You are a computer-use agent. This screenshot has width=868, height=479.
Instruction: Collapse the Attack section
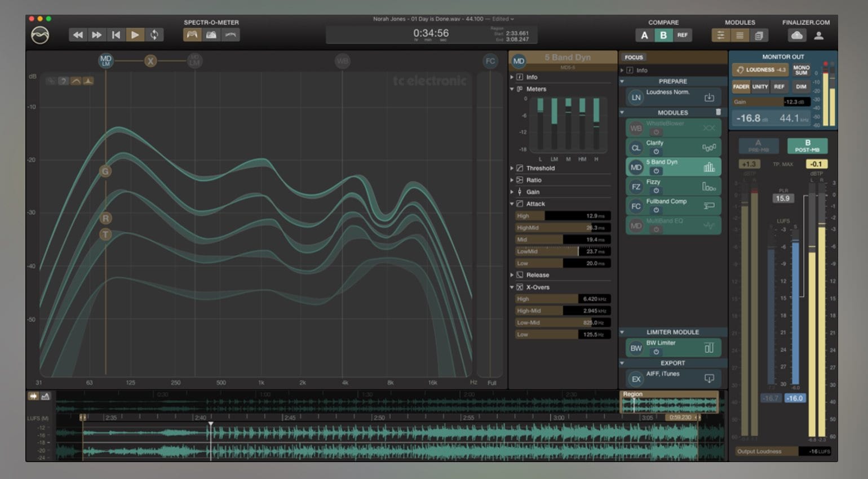512,203
